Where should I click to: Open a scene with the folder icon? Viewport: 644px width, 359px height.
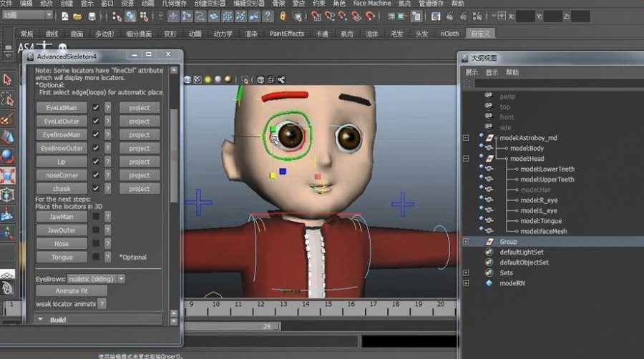point(77,16)
